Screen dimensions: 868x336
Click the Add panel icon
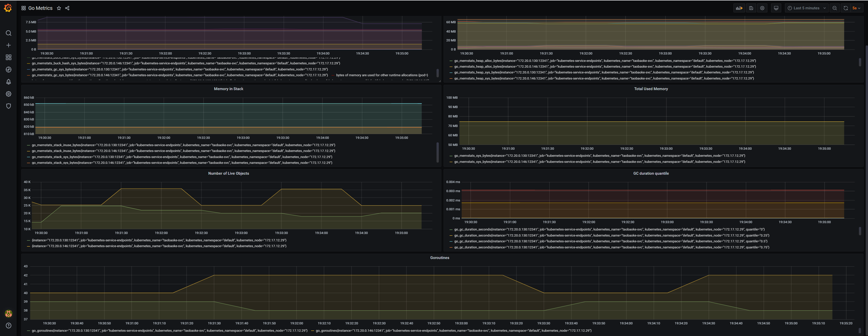pos(739,8)
